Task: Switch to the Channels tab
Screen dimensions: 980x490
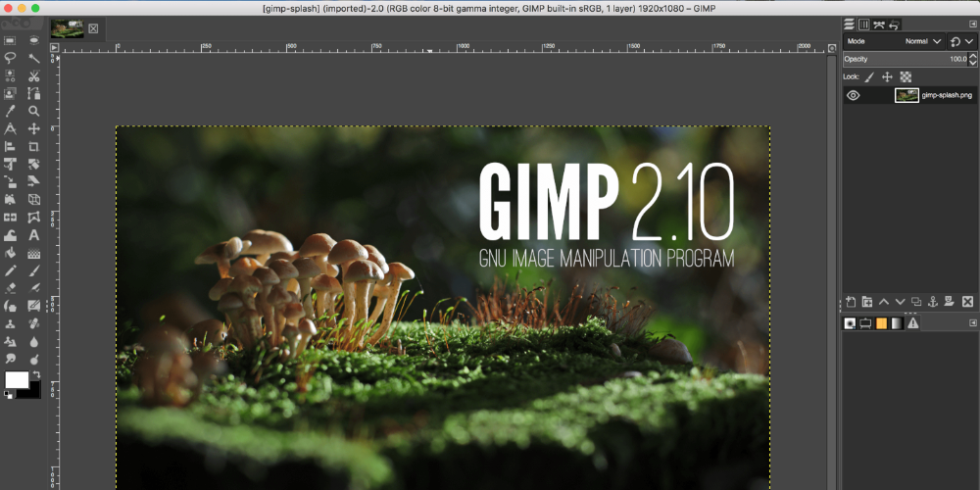Action: click(x=863, y=24)
